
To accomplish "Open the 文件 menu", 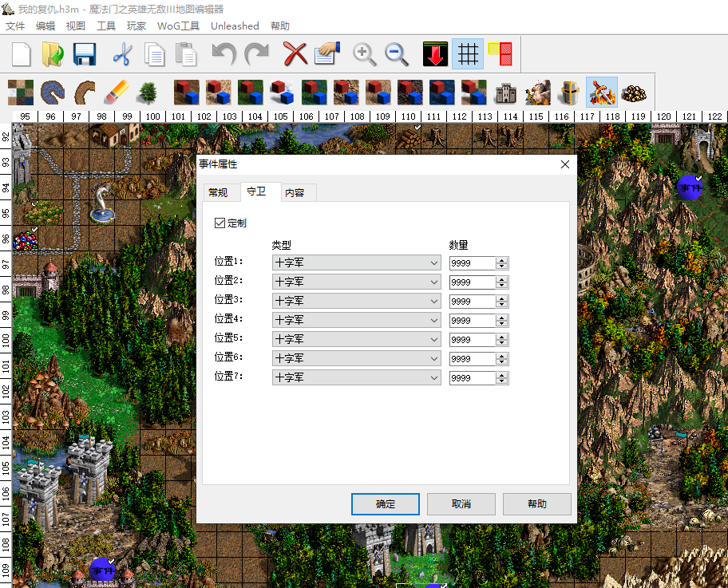I will 15,26.
